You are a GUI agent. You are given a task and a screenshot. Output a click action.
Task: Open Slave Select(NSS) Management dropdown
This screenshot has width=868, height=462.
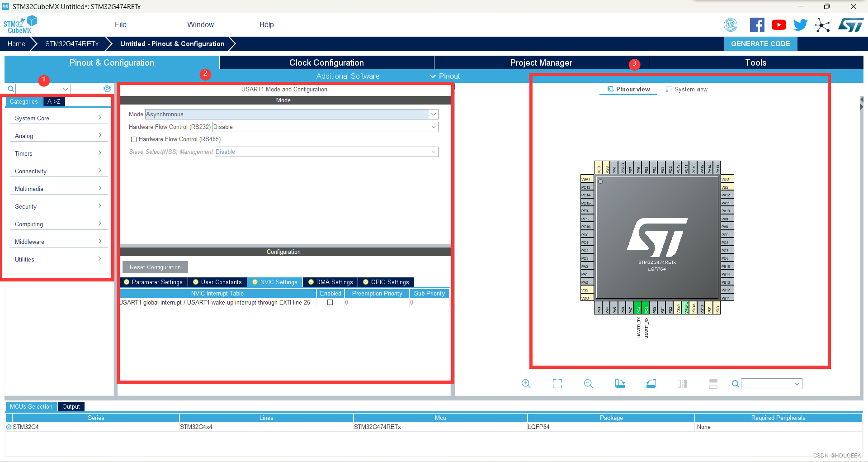[x=326, y=152]
